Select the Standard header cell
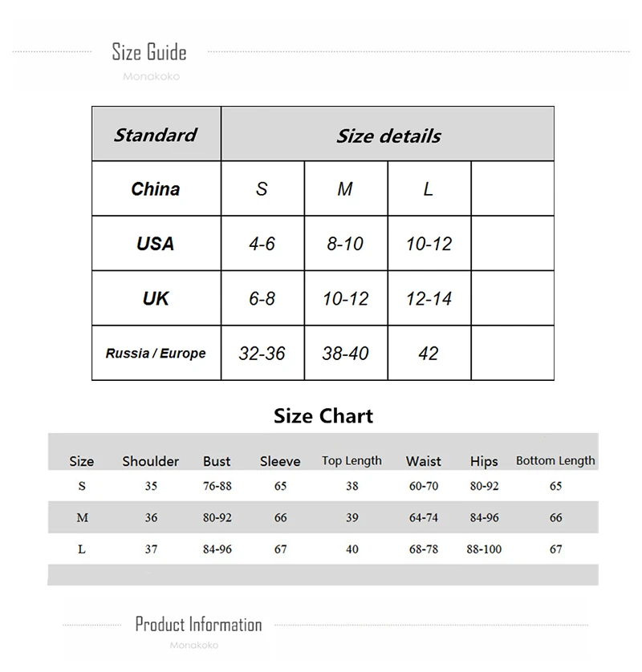 (156, 134)
